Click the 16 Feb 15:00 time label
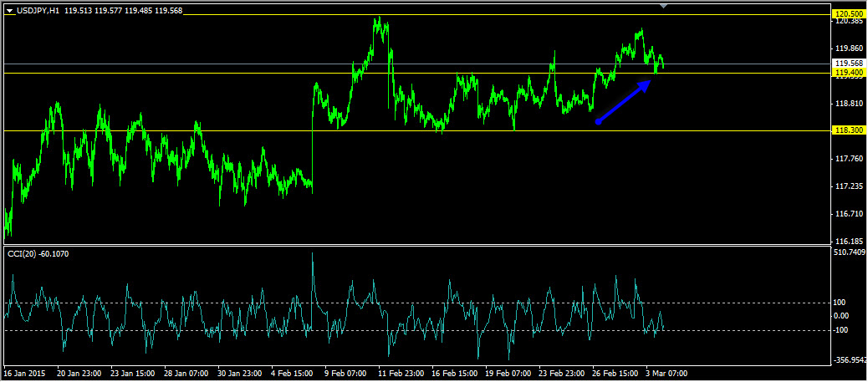The image size is (868, 382). click(454, 373)
